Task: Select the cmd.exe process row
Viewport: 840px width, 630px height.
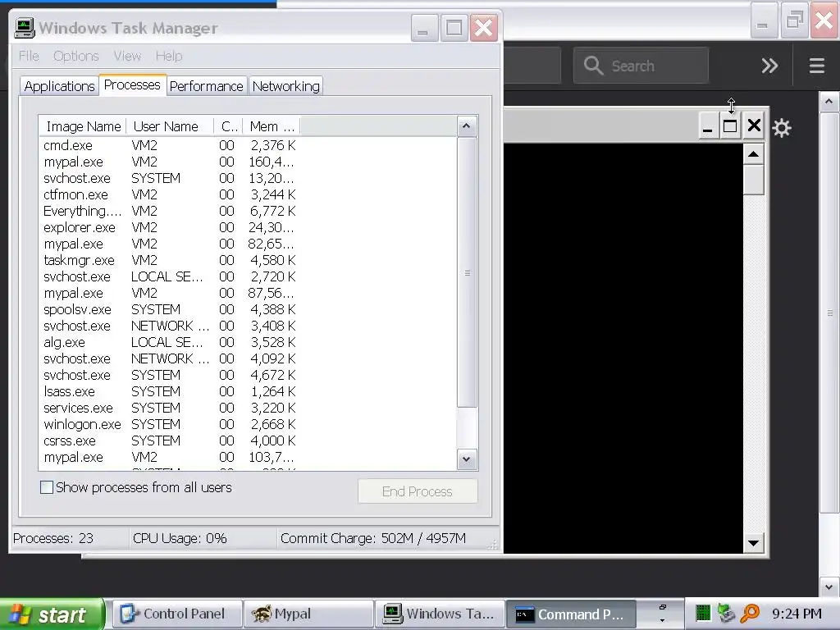Action: click(170, 145)
